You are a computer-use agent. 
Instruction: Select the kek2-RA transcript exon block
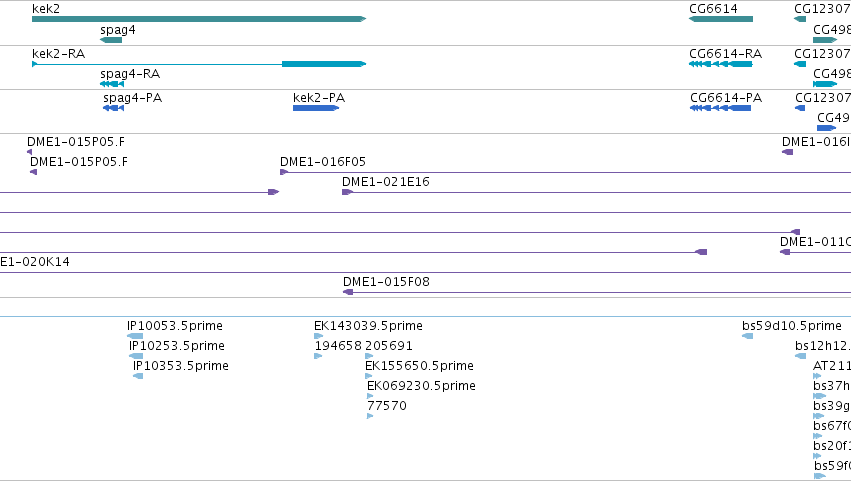pyautogui.click(x=324, y=64)
